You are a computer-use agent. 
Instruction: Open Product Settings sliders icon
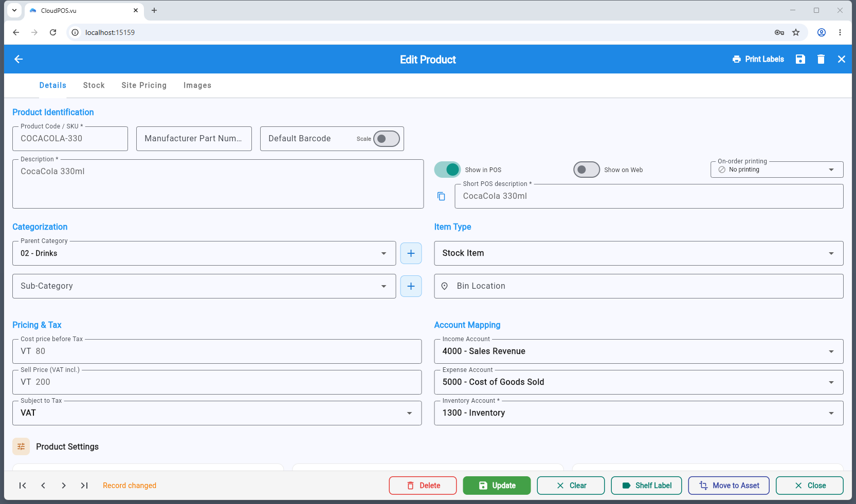[21, 446]
